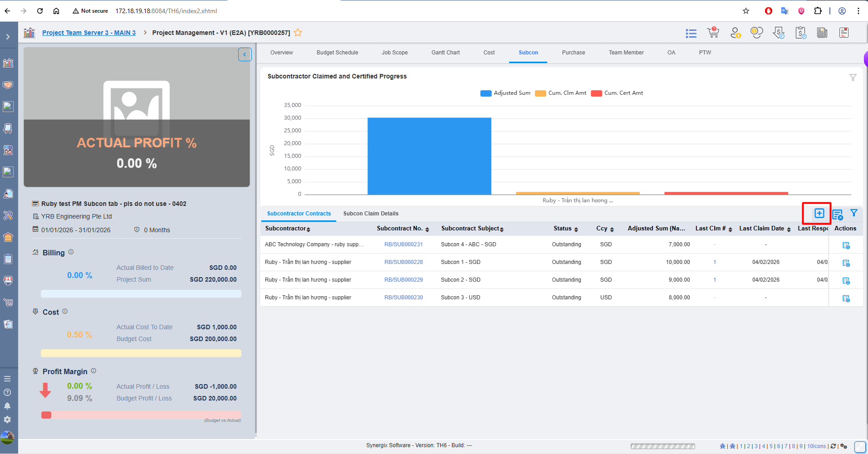The width and height of the screenshot is (868, 454).
Task: Open the clipboard report icon in the sidebar
Action: (x=8, y=259)
